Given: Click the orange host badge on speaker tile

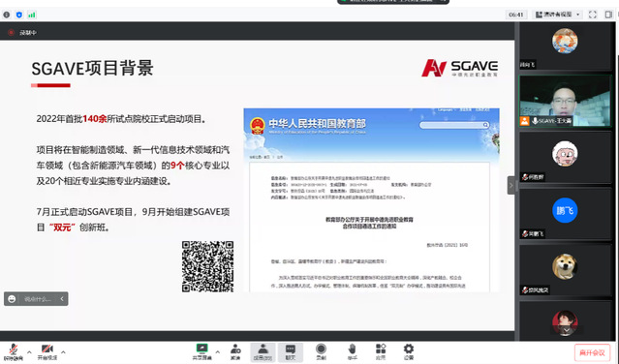Looking at the screenshot, I should tap(524, 121).
